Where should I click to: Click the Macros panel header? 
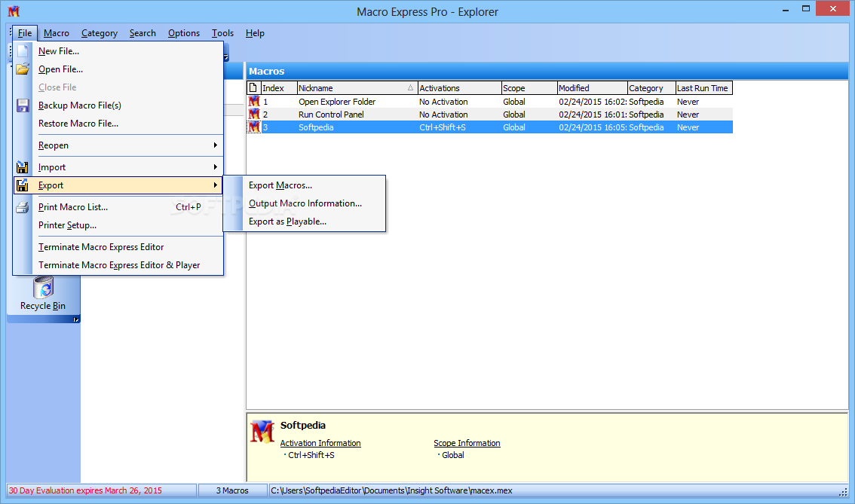(x=547, y=71)
